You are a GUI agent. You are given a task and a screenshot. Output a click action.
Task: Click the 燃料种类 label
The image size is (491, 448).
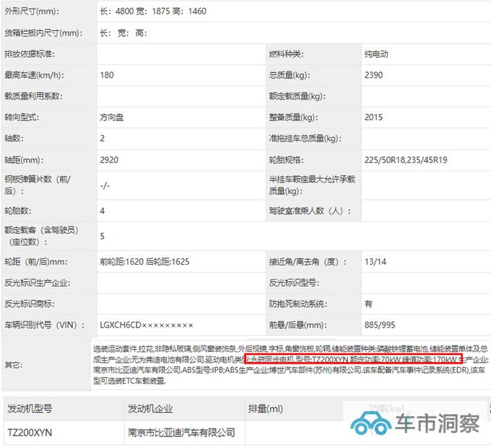point(286,54)
